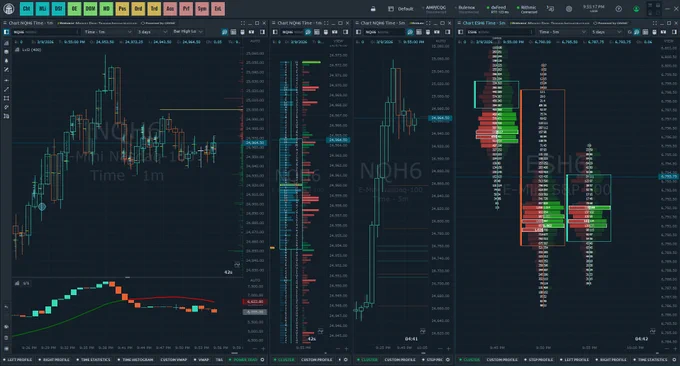Open the settings gear in top bar
680x366 pixels.
pyautogui.click(x=569, y=9)
